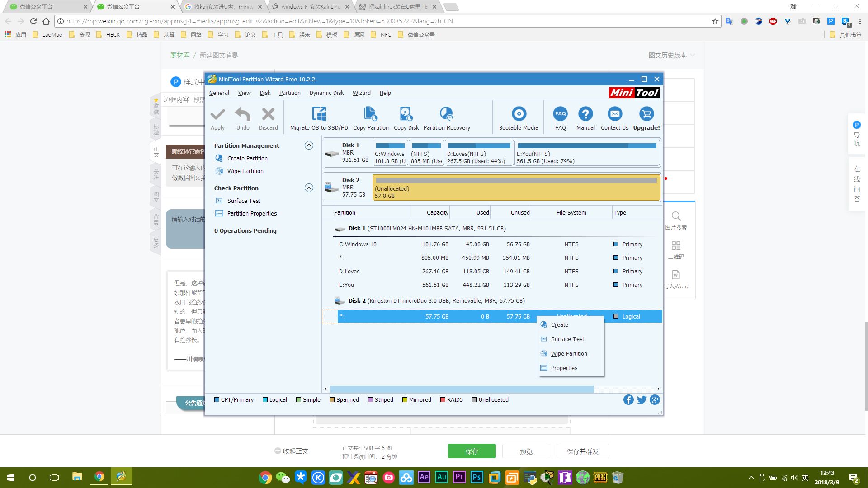Open the Wizard menu
The height and width of the screenshot is (488, 868).
(x=361, y=93)
